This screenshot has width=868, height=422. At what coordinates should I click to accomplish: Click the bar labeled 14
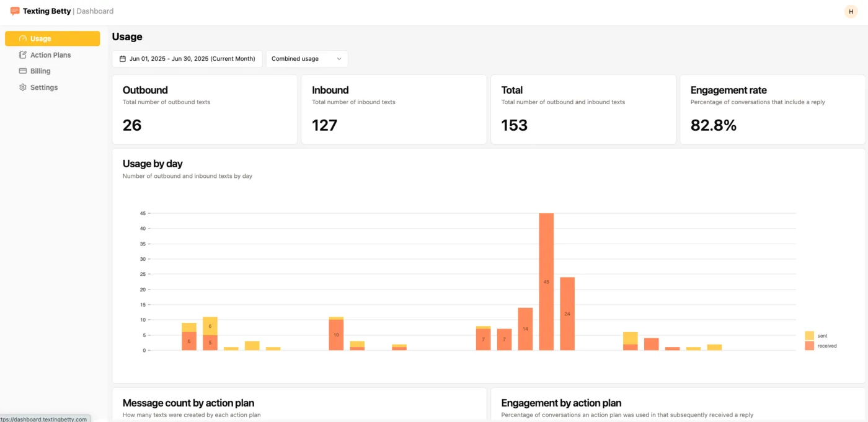[525, 329]
